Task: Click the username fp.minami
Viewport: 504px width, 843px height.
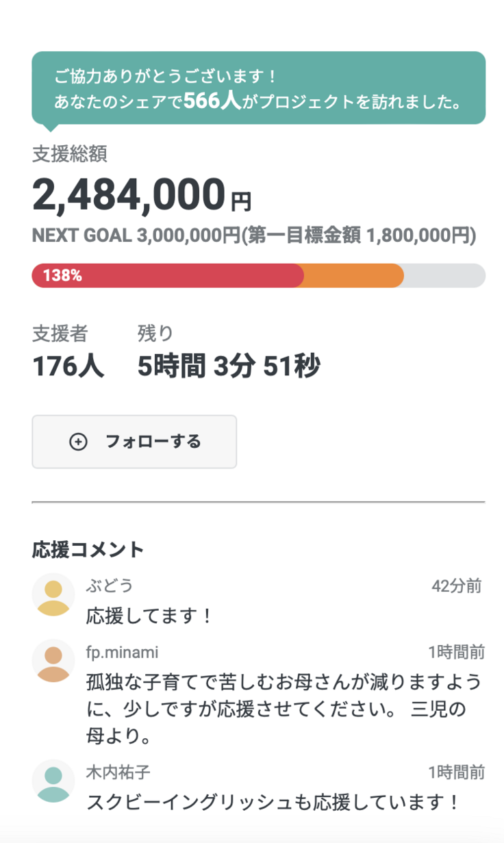Action: [122, 653]
